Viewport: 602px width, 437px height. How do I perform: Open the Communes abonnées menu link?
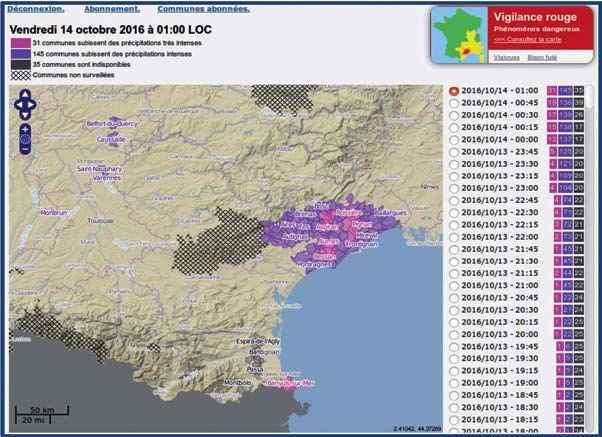(x=203, y=9)
